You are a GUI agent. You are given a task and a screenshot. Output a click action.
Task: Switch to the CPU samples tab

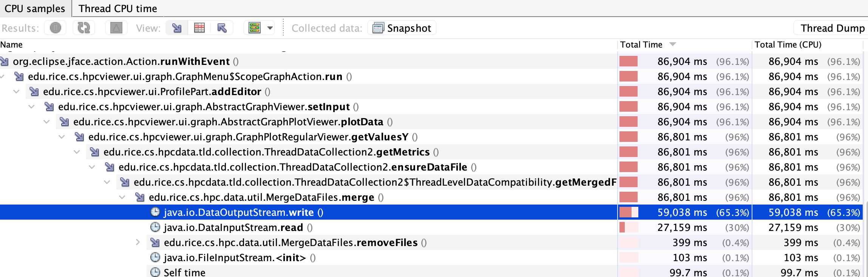(35, 8)
